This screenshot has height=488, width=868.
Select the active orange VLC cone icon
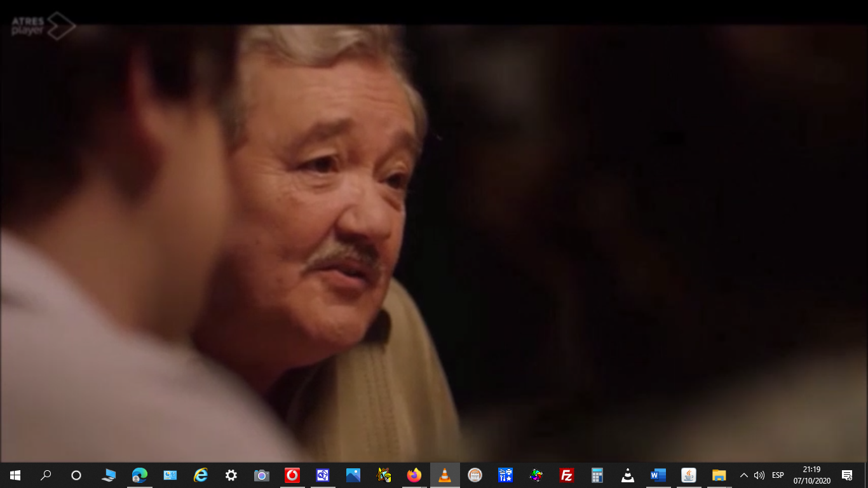tap(445, 475)
